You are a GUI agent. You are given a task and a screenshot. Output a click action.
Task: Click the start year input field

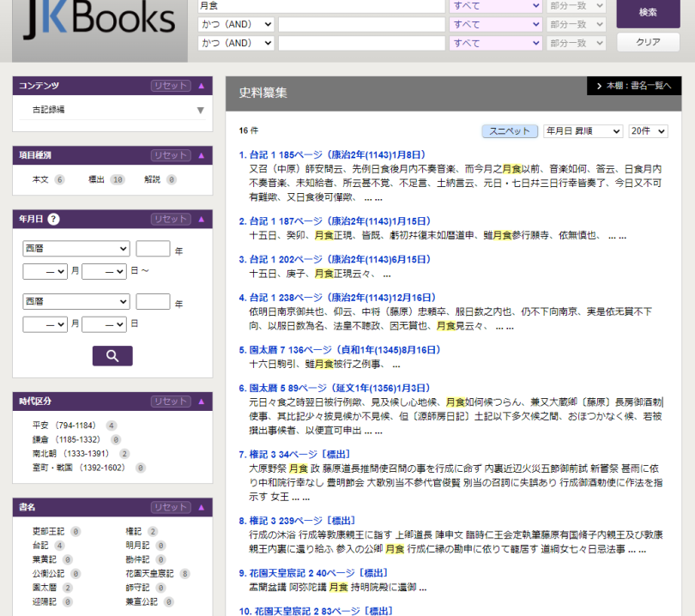point(153,249)
